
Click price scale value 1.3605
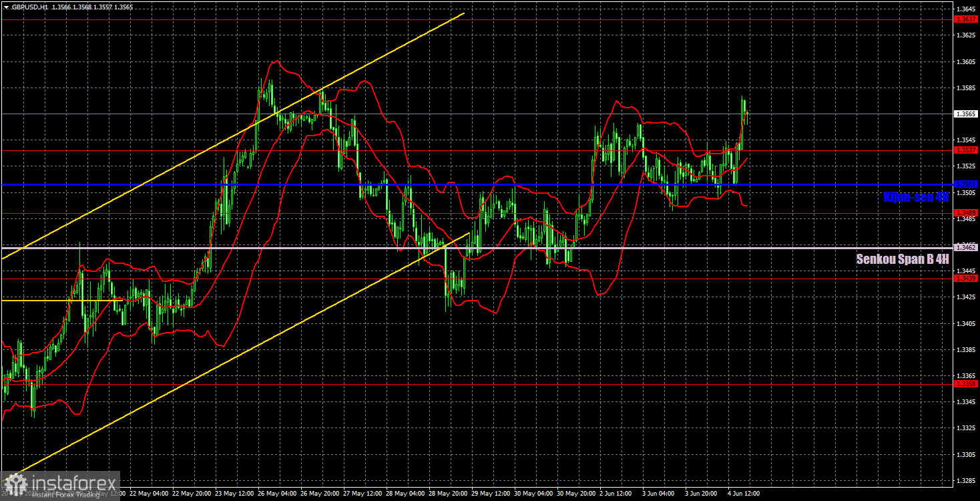point(966,61)
